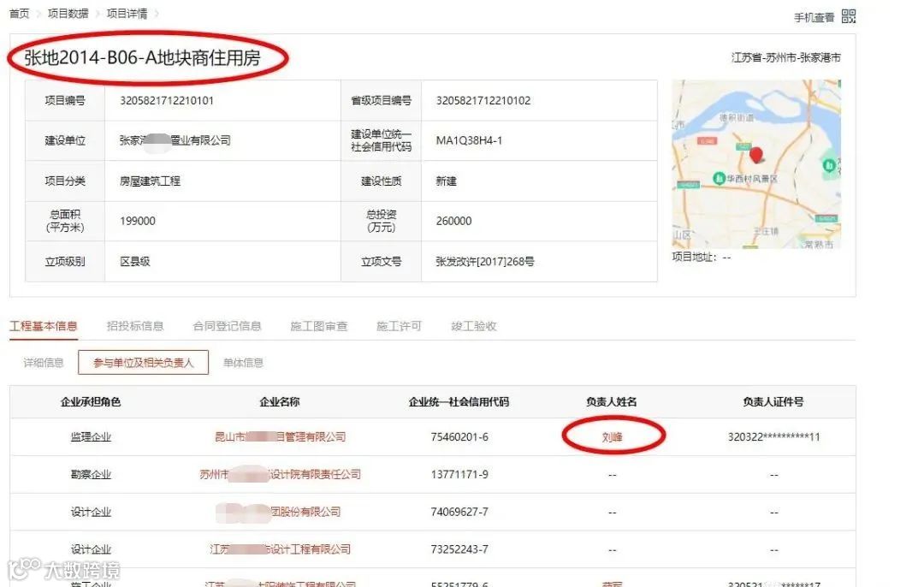Click the map thumbnail
The height and width of the screenshot is (587, 924).
click(756, 163)
